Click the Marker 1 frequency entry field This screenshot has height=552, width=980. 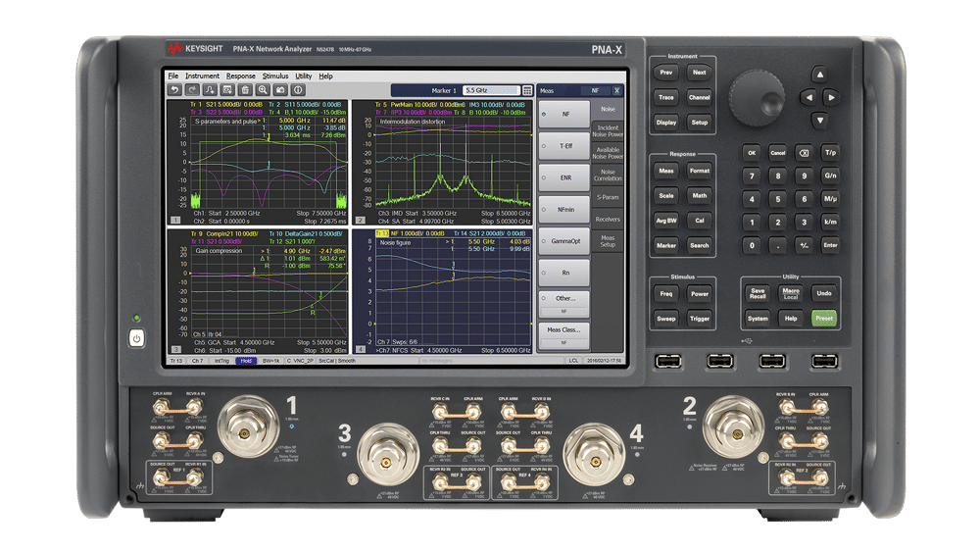click(491, 90)
